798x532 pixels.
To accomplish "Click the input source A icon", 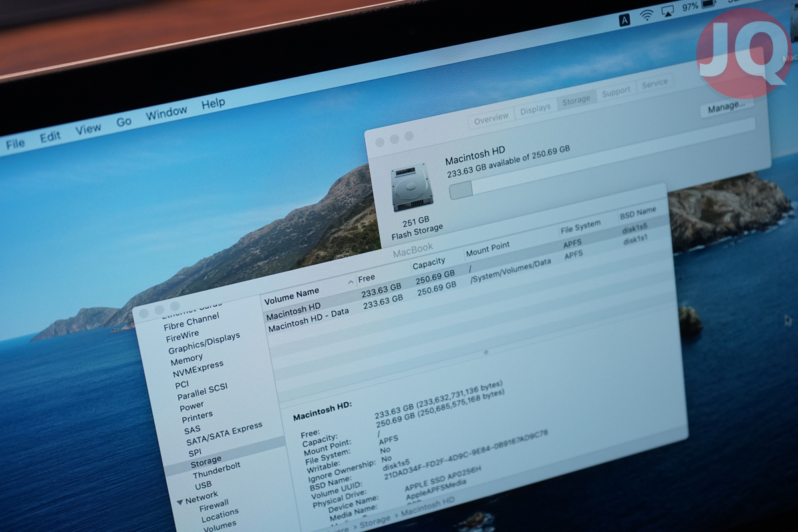I will 625,20.
